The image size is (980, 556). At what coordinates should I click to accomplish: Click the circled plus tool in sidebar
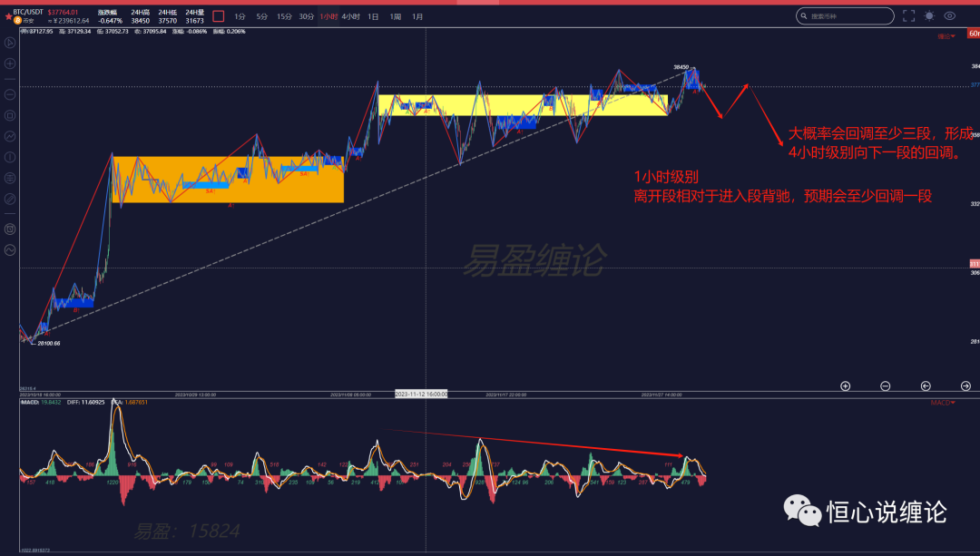[10, 63]
